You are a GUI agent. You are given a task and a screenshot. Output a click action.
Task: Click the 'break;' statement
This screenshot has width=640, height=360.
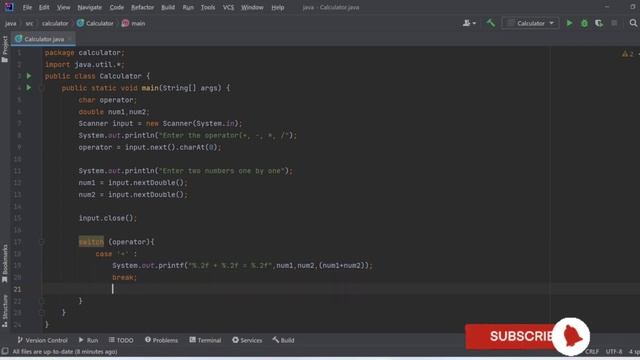(x=124, y=278)
